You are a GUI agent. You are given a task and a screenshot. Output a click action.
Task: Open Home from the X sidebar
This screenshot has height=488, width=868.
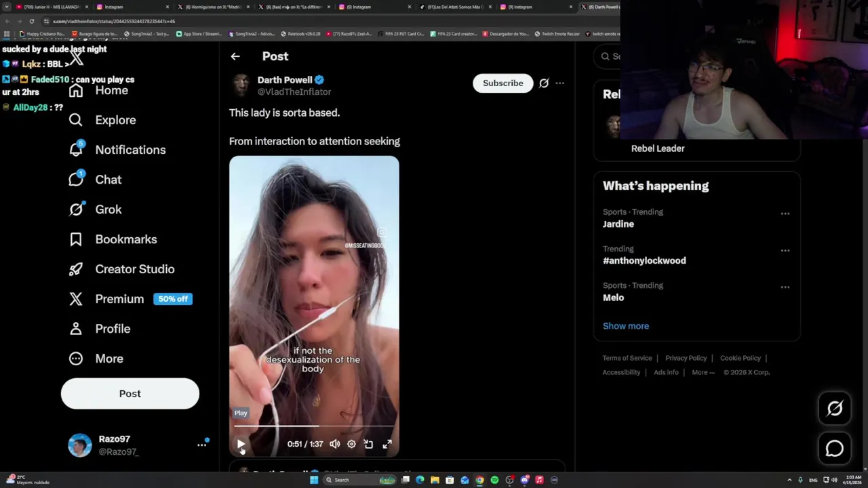98,90
